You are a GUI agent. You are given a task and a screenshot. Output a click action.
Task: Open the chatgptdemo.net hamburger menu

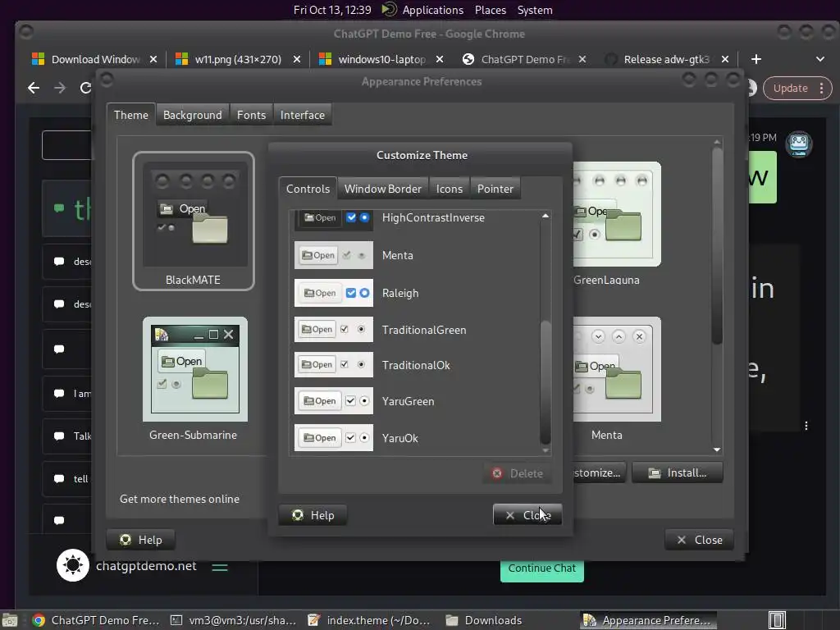(220, 567)
